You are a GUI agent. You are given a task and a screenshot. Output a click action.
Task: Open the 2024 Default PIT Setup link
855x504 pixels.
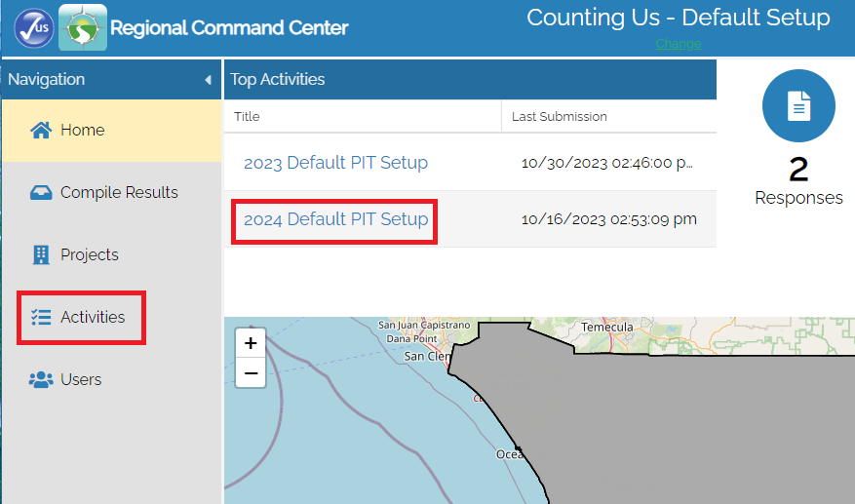[x=335, y=219]
